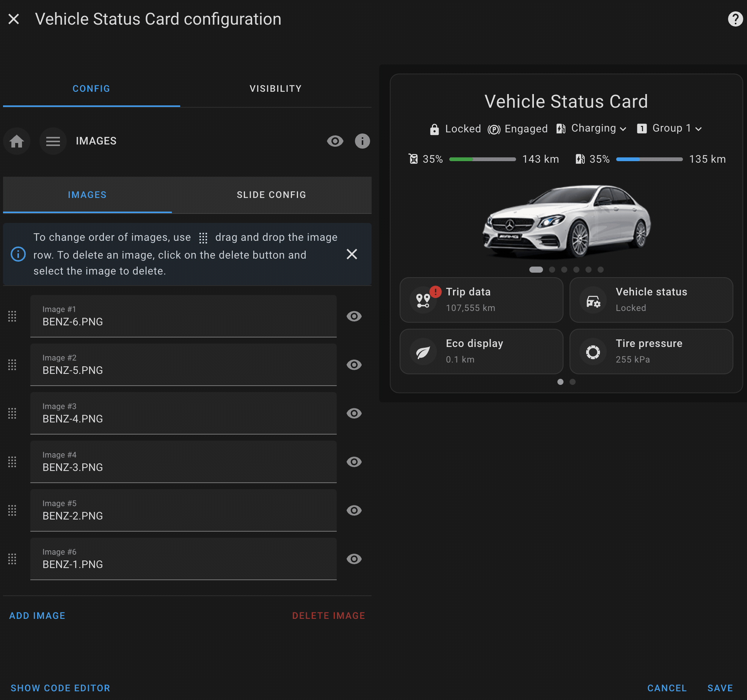Open the hamburger menu next to IMAGES

tap(53, 141)
